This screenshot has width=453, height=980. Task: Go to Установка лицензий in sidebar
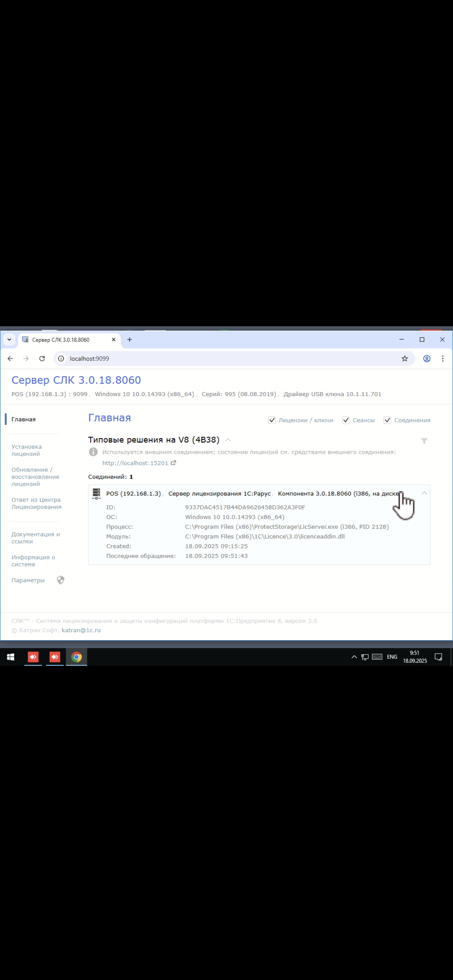coord(26,450)
